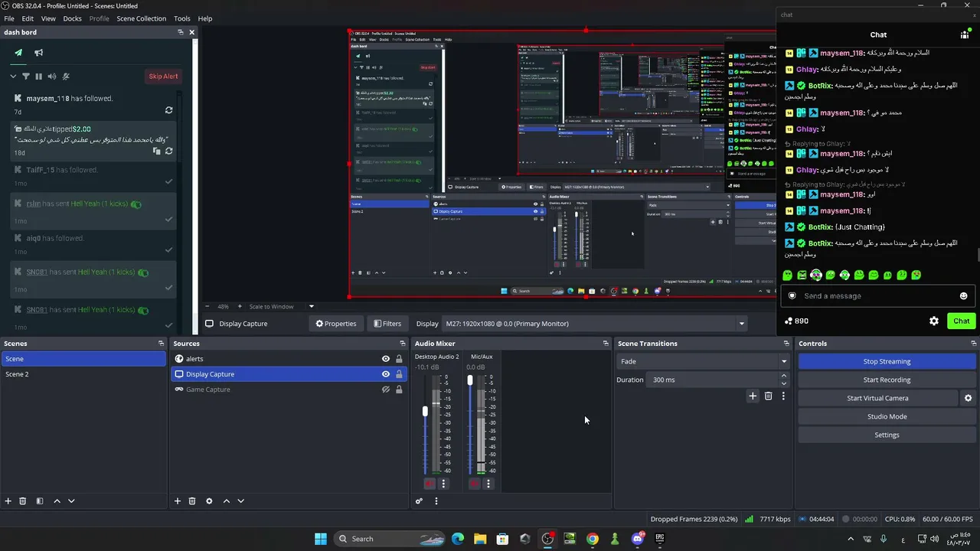Show hidden system tray icons

852,539
